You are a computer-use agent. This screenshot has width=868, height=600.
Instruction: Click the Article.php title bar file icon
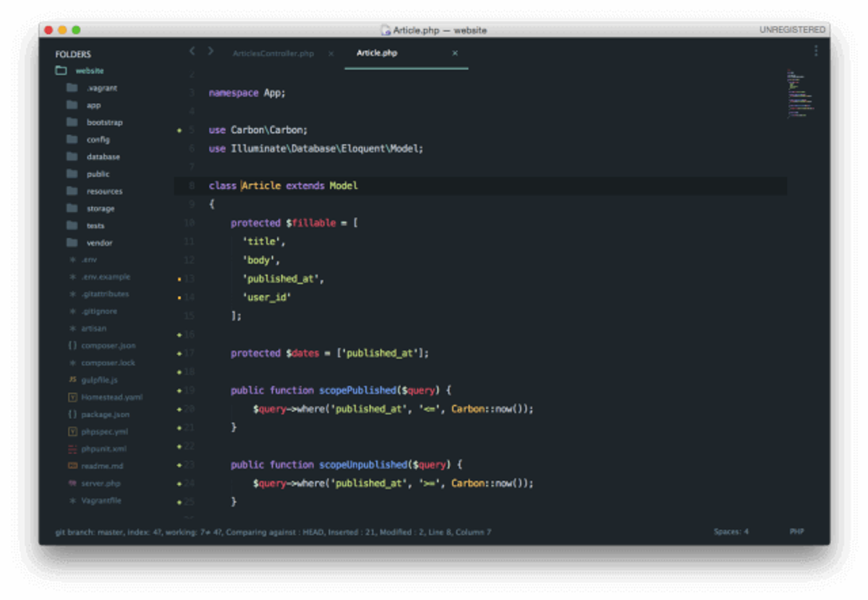pos(386,30)
